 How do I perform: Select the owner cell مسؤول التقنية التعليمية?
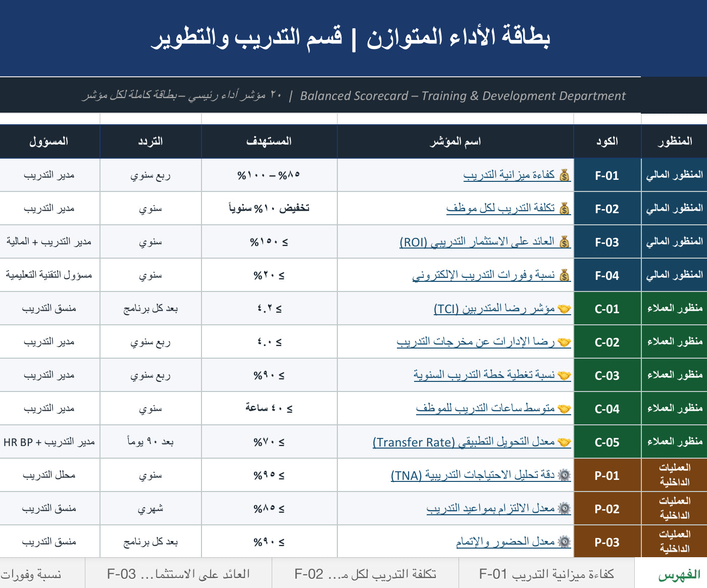click(49, 275)
